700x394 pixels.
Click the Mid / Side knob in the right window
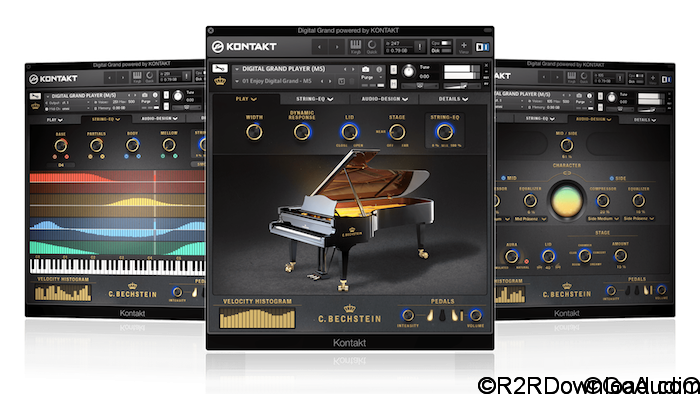[567, 145]
